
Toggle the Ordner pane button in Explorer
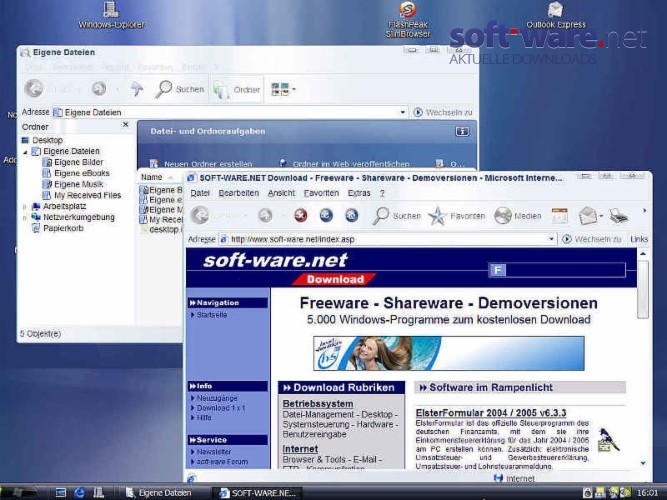[237, 89]
